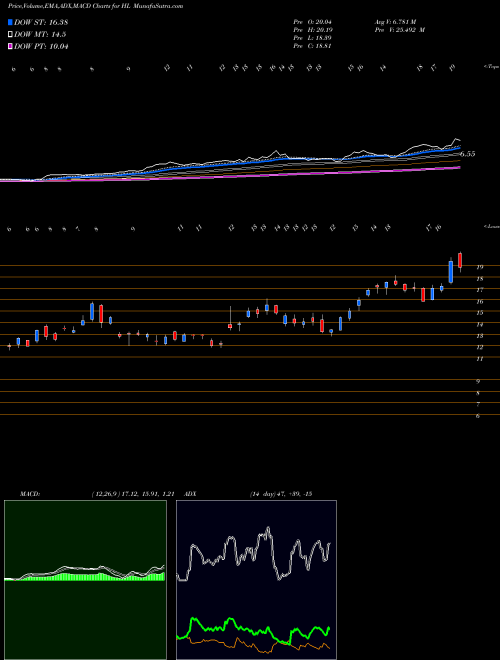Click the price axis label 16
500x660 pixels.
(x=479, y=301)
